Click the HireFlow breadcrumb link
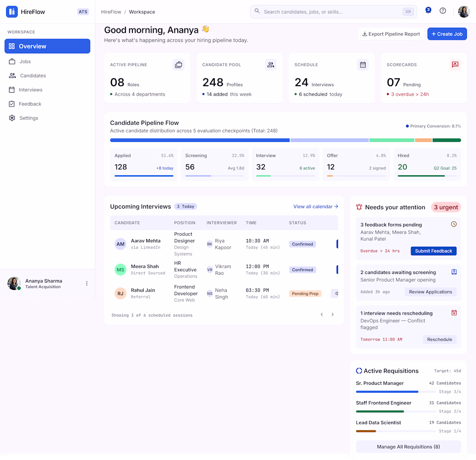The width and height of the screenshot is (476, 460). [x=111, y=12]
